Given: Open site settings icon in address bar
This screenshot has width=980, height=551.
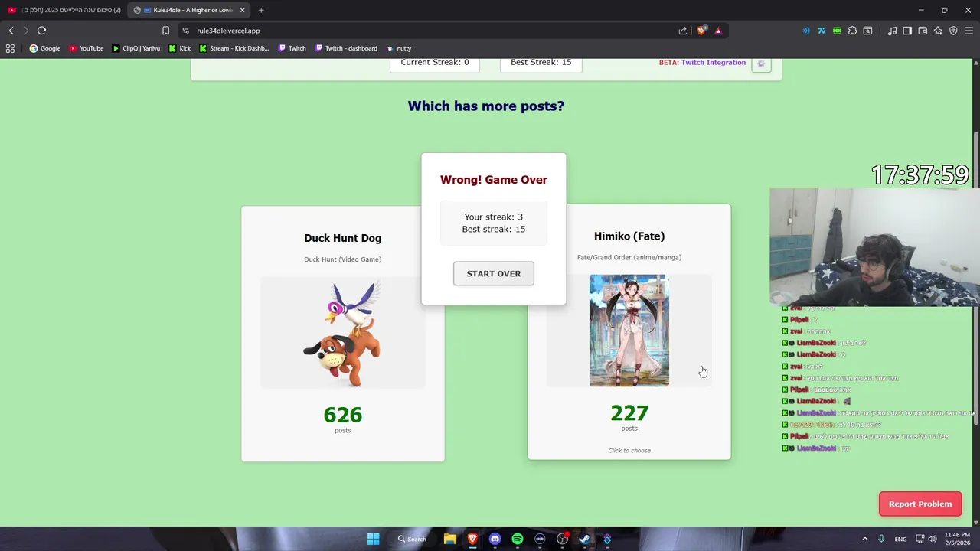Looking at the screenshot, I should tap(185, 31).
